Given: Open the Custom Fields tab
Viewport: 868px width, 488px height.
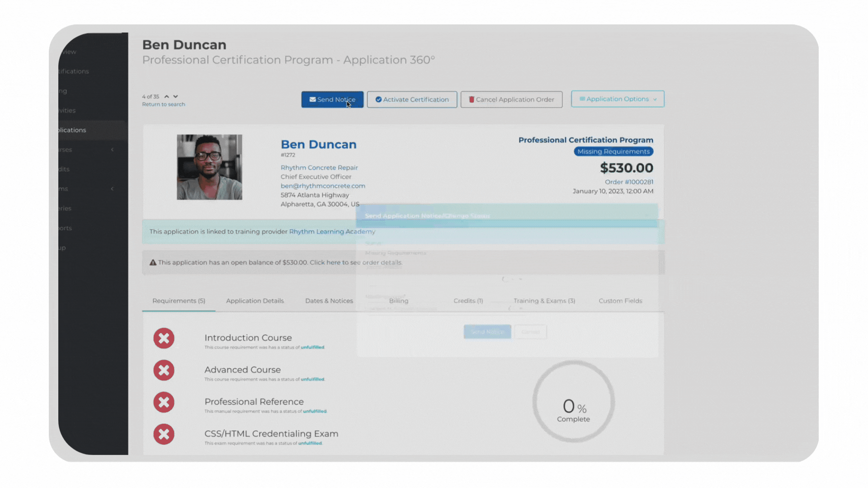Looking at the screenshot, I should [620, 301].
